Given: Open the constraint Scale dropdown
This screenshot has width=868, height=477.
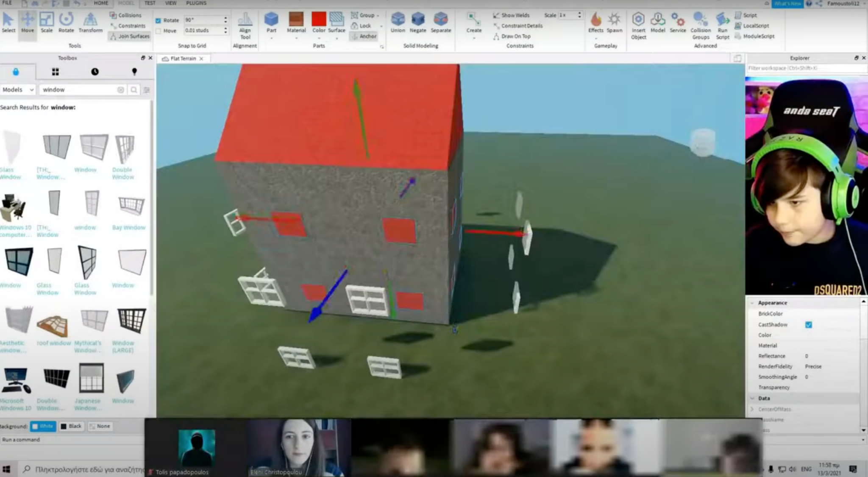Looking at the screenshot, I should (x=570, y=15).
